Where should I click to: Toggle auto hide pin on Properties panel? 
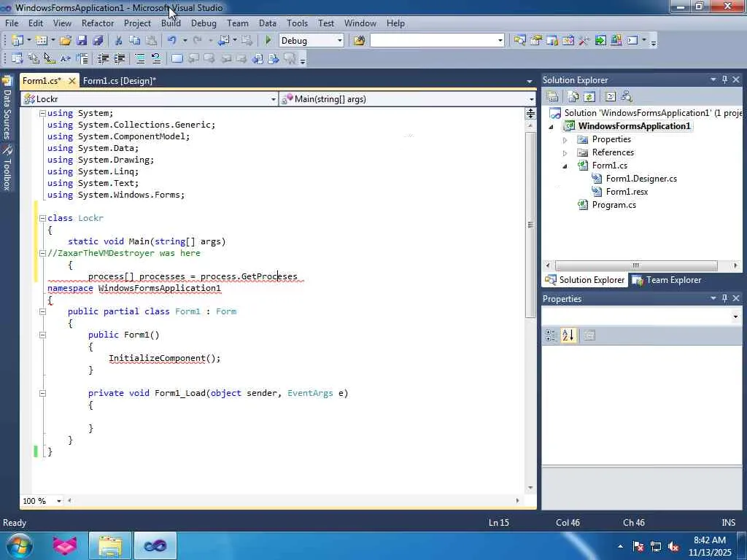coord(724,298)
